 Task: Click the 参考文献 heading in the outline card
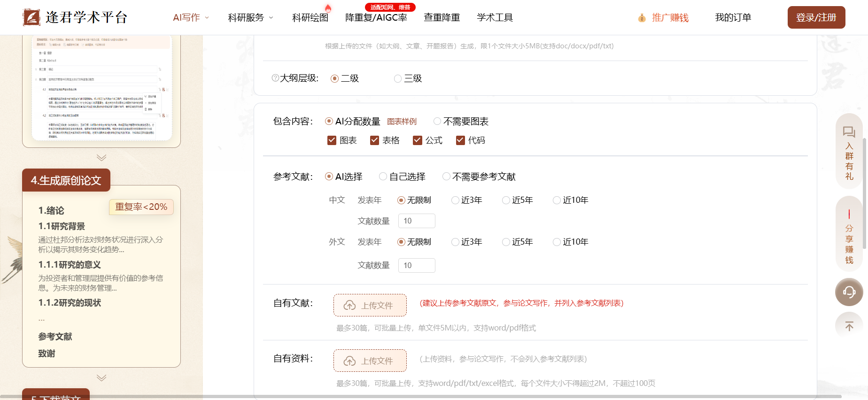point(55,337)
